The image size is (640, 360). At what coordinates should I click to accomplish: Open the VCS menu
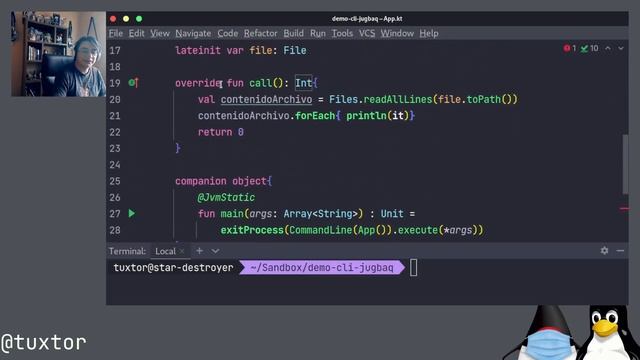pos(367,33)
